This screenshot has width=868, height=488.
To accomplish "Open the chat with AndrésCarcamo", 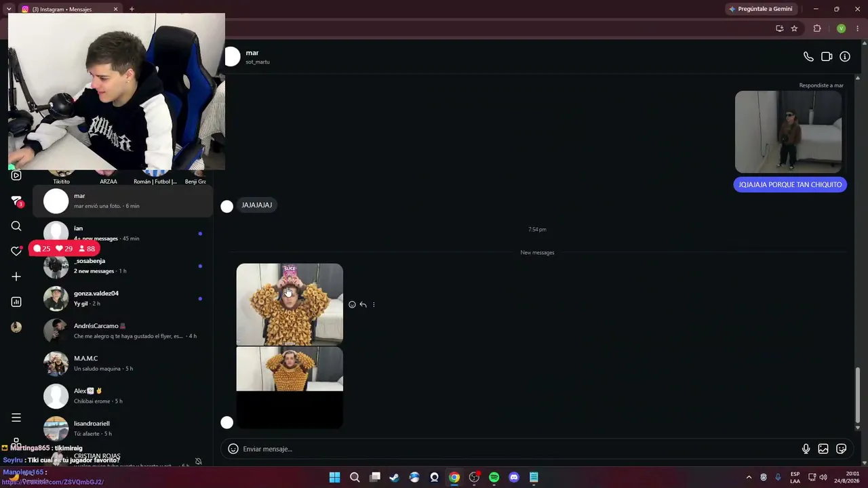I will [123, 331].
